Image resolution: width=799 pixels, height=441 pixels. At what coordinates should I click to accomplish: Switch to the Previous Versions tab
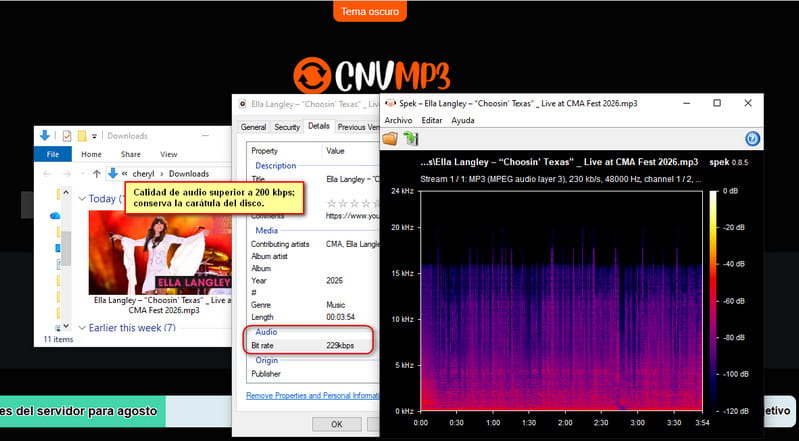[x=358, y=127]
